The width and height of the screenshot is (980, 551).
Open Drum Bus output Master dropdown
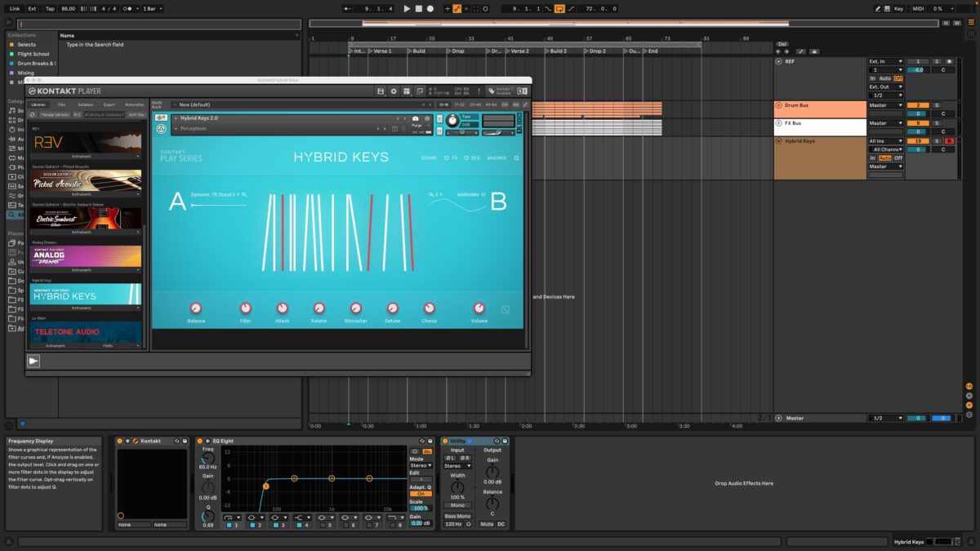pos(886,105)
